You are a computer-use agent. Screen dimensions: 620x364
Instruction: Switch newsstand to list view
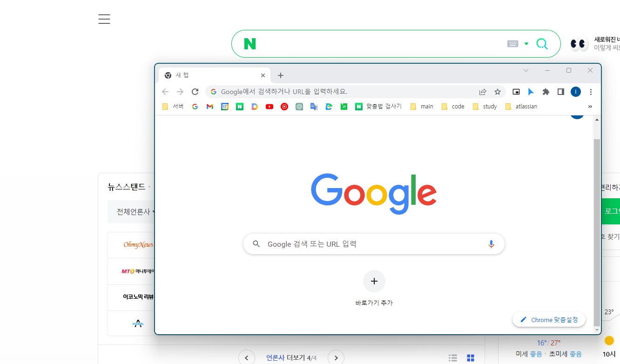[453, 358]
